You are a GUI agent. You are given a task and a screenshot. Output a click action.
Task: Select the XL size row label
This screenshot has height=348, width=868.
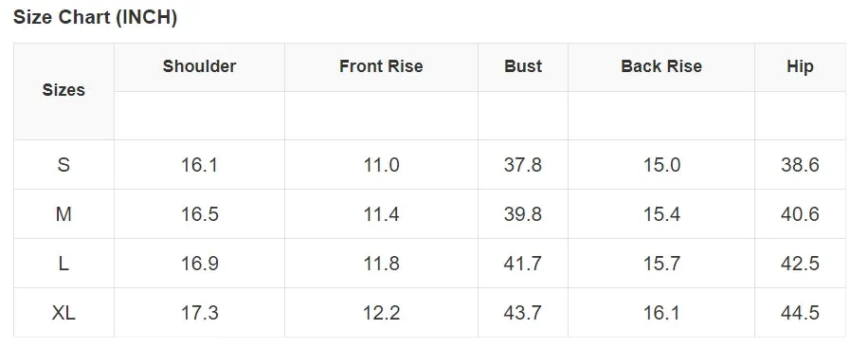[63, 313]
